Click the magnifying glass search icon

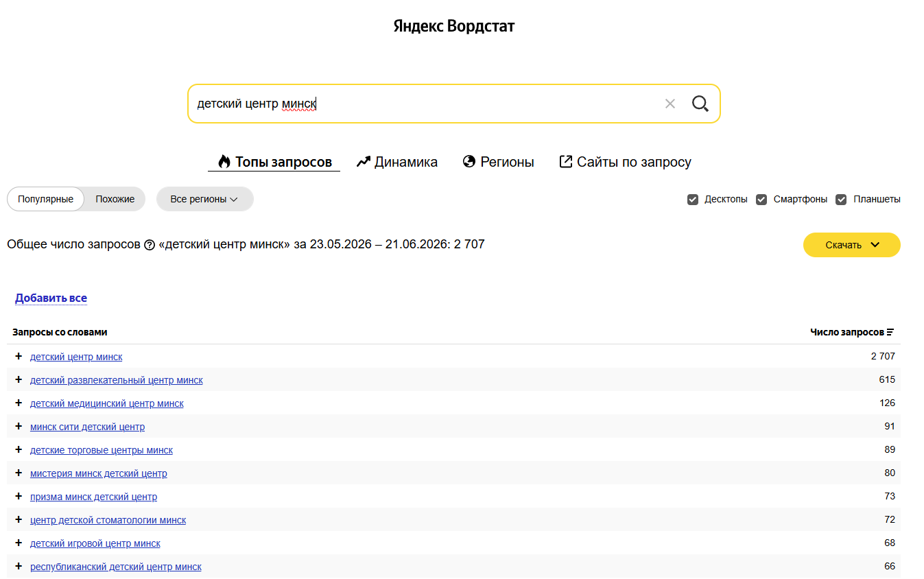tap(700, 104)
